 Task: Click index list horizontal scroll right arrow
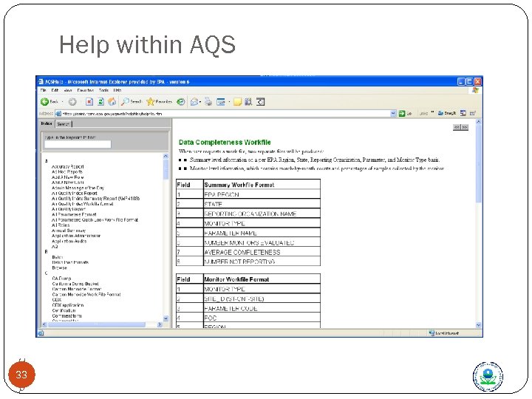[x=160, y=324]
